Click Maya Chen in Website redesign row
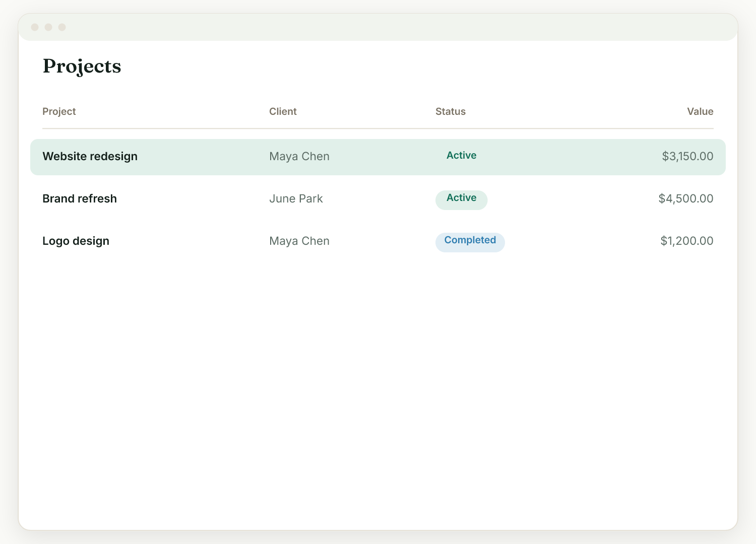 point(299,156)
